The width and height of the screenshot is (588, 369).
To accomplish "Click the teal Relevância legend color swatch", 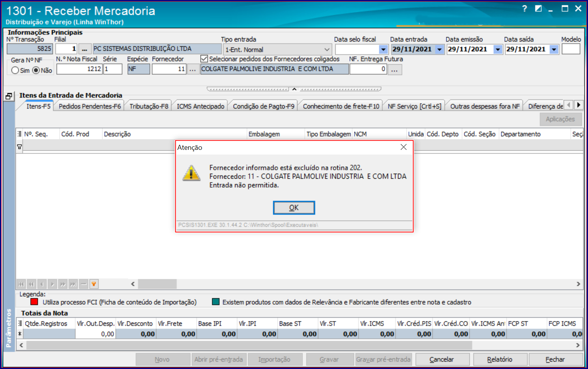I will pos(216,302).
